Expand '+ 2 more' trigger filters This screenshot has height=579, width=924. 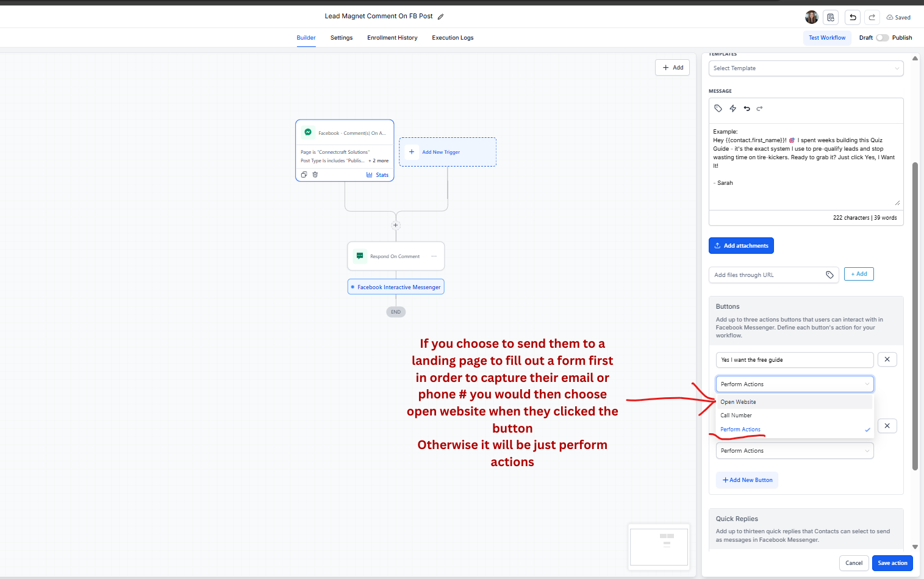pos(378,161)
